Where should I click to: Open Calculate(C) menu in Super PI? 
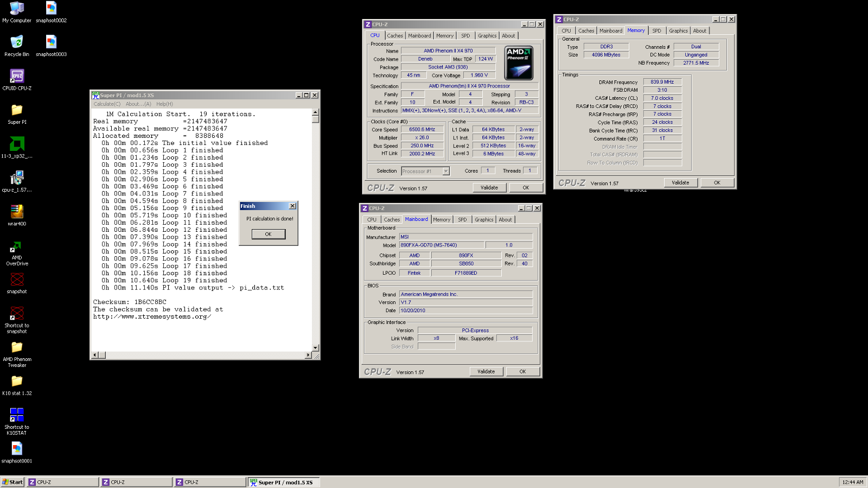coord(107,104)
